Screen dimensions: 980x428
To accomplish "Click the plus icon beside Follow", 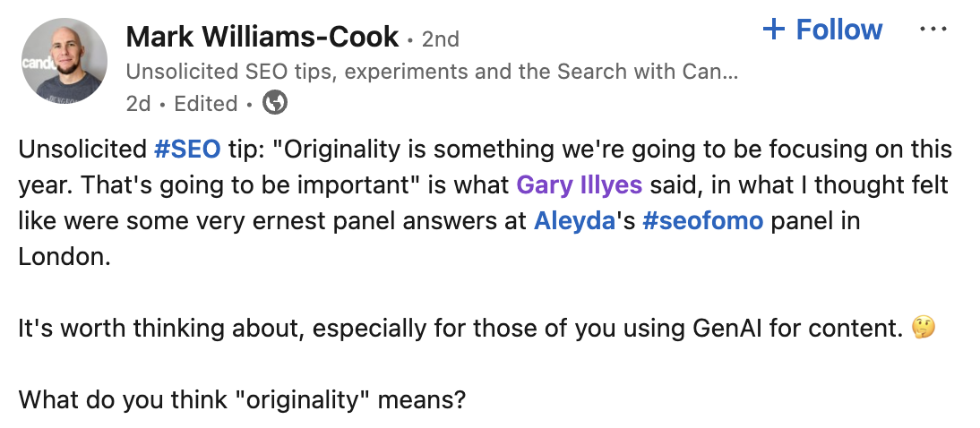I will click(x=773, y=30).
